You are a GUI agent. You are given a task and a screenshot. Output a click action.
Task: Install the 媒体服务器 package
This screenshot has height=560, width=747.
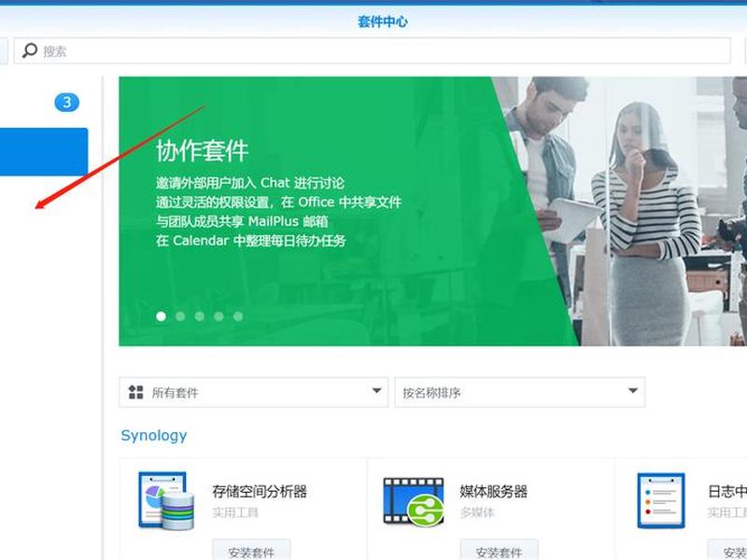[x=499, y=551]
